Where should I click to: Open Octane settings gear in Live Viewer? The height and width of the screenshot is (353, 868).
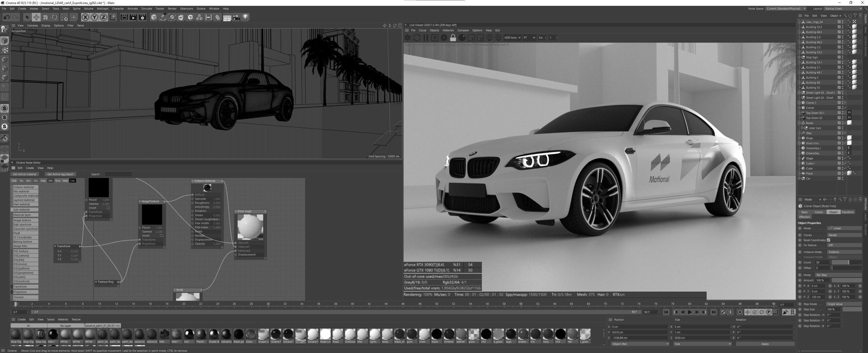click(x=444, y=38)
